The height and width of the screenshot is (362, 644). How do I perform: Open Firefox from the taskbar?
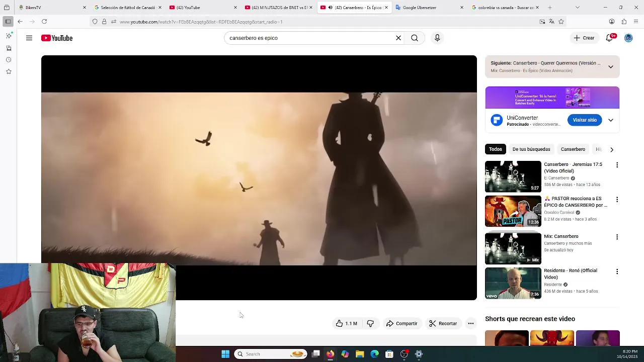point(330,354)
